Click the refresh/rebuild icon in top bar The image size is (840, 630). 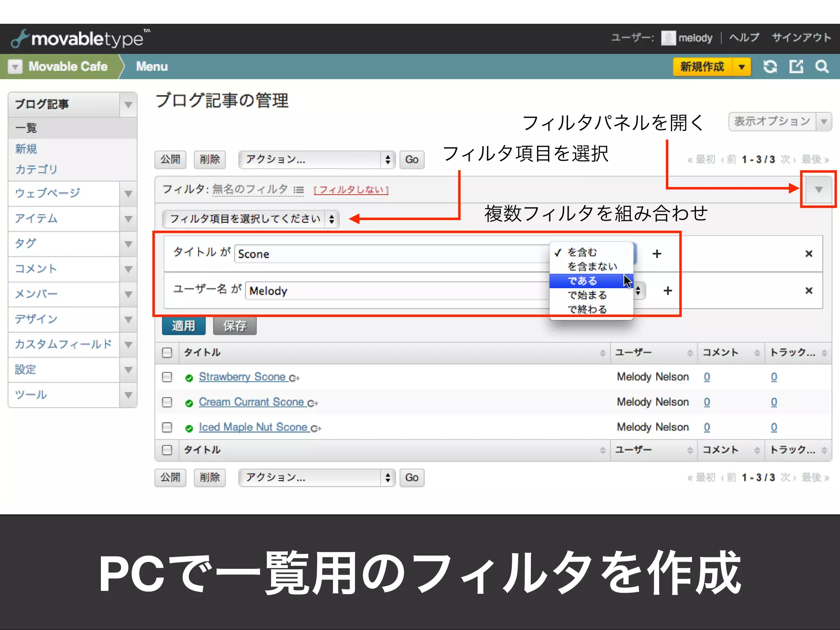(770, 66)
